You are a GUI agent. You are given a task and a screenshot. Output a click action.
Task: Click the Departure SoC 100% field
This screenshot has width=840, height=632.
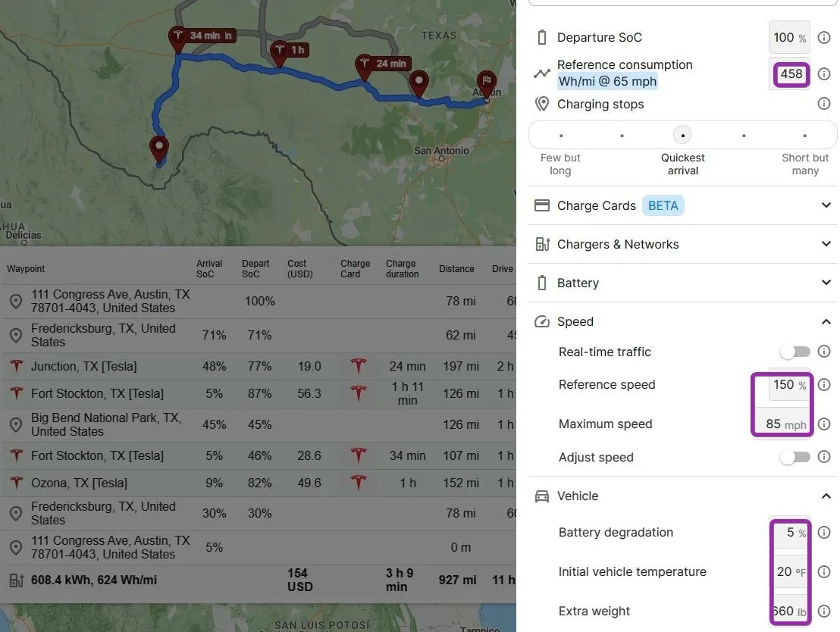pyautogui.click(x=789, y=37)
